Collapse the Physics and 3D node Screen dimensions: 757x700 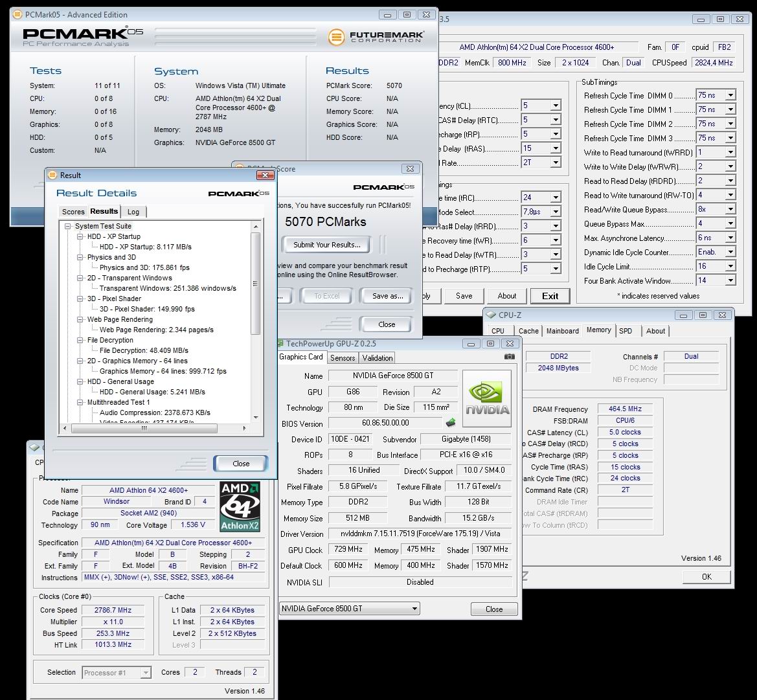click(x=80, y=257)
